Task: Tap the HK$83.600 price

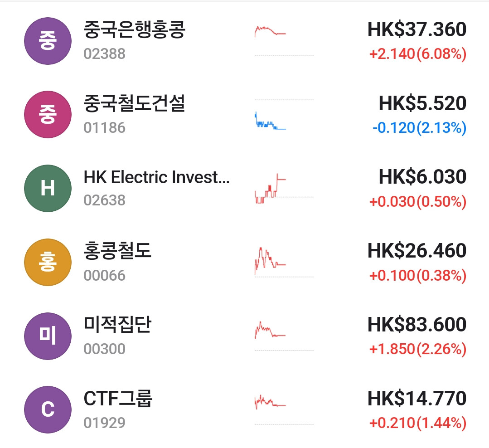Action: 416,325
